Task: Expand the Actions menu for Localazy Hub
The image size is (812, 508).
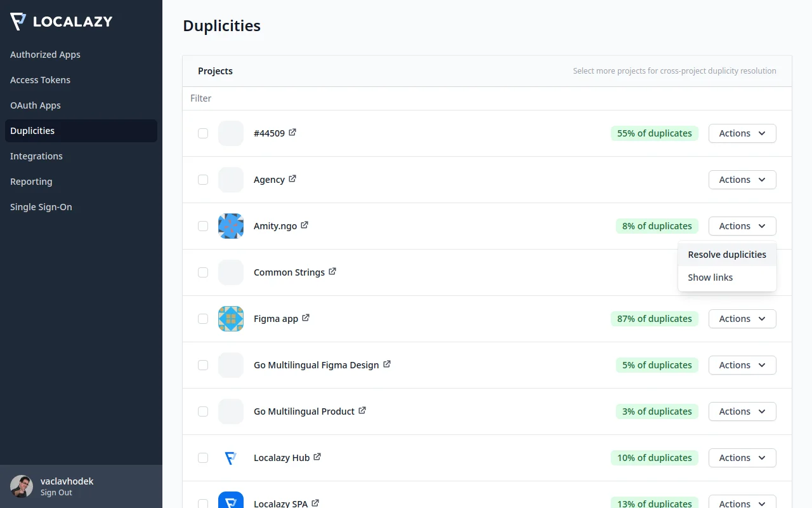Action: (742, 458)
